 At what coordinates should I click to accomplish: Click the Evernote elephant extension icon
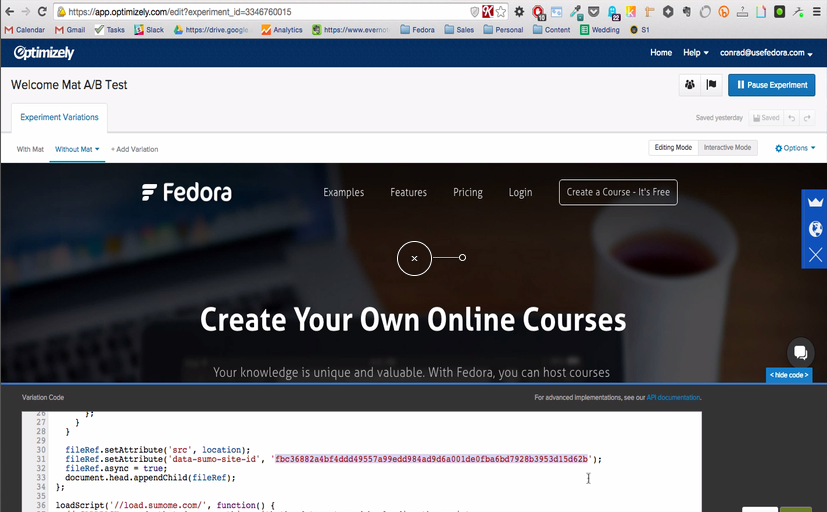coord(687,12)
